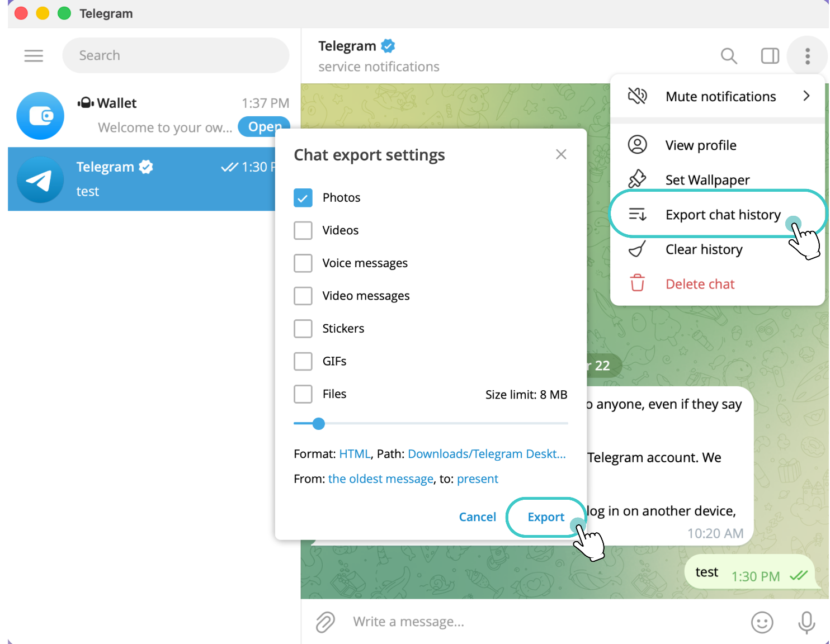The width and height of the screenshot is (830, 644).
Task: Click the Downloads/Telegram Desktop path link
Action: (x=487, y=454)
